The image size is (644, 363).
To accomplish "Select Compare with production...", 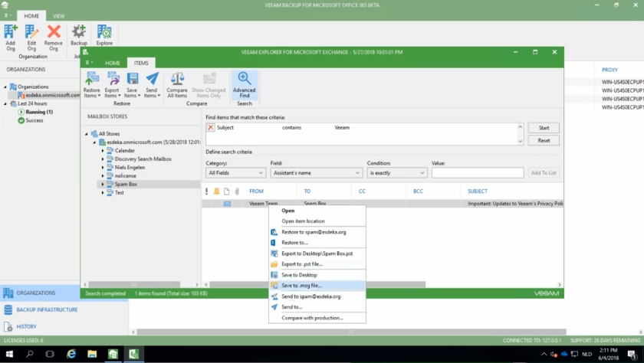I will tap(317, 318).
